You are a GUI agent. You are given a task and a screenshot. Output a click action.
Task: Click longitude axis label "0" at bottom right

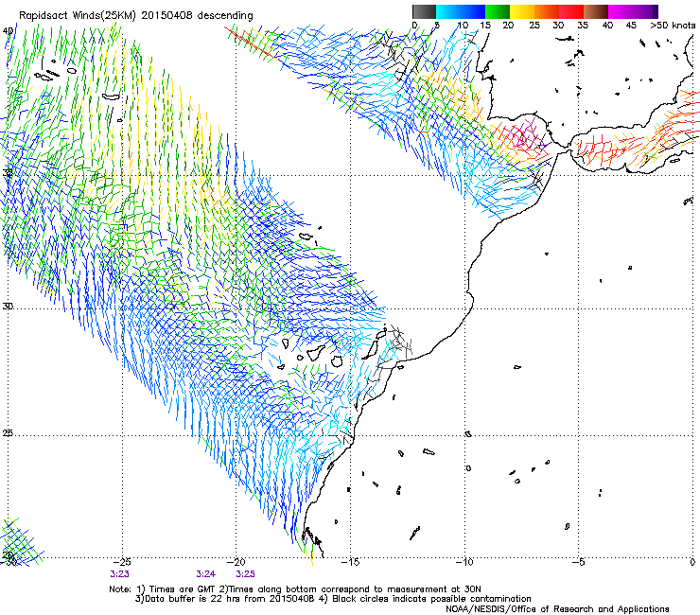692,562
